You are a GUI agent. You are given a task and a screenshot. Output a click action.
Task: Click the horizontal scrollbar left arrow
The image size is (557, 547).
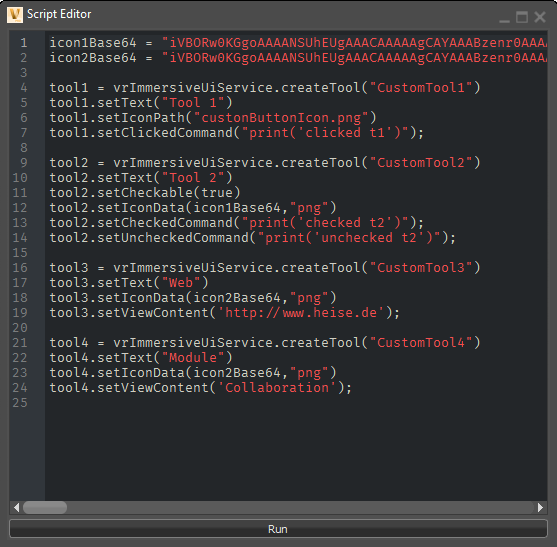16,508
